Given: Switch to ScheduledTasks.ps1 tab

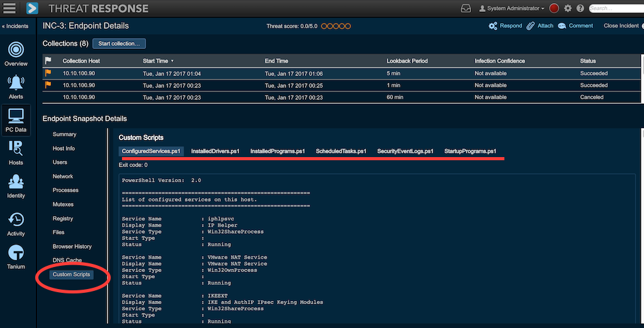Looking at the screenshot, I should click(x=341, y=151).
